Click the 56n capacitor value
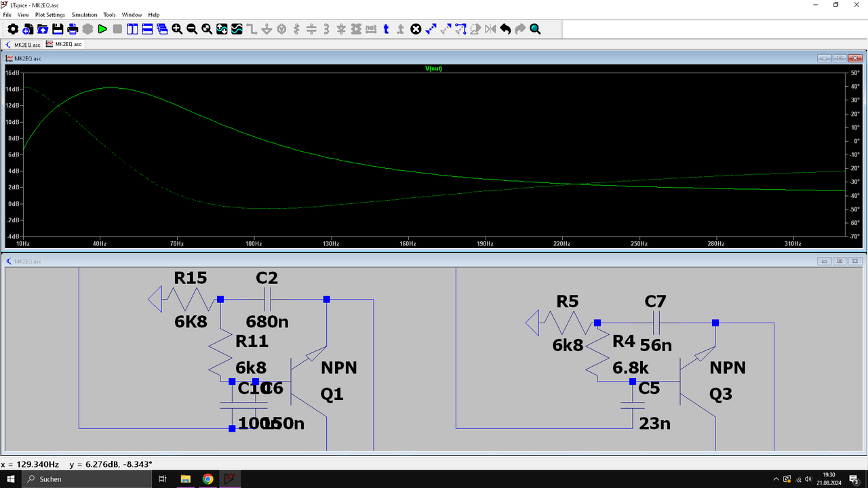The height and width of the screenshot is (488, 868). click(x=656, y=345)
